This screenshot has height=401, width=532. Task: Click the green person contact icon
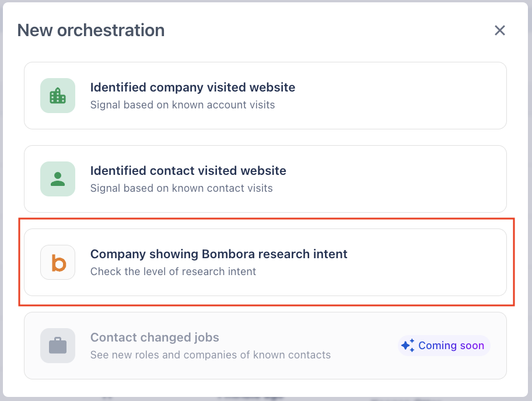click(58, 179)
